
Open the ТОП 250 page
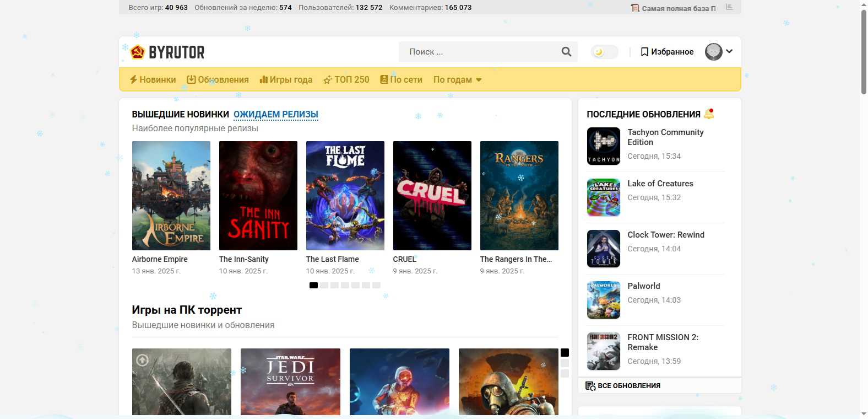click(346, 80)
